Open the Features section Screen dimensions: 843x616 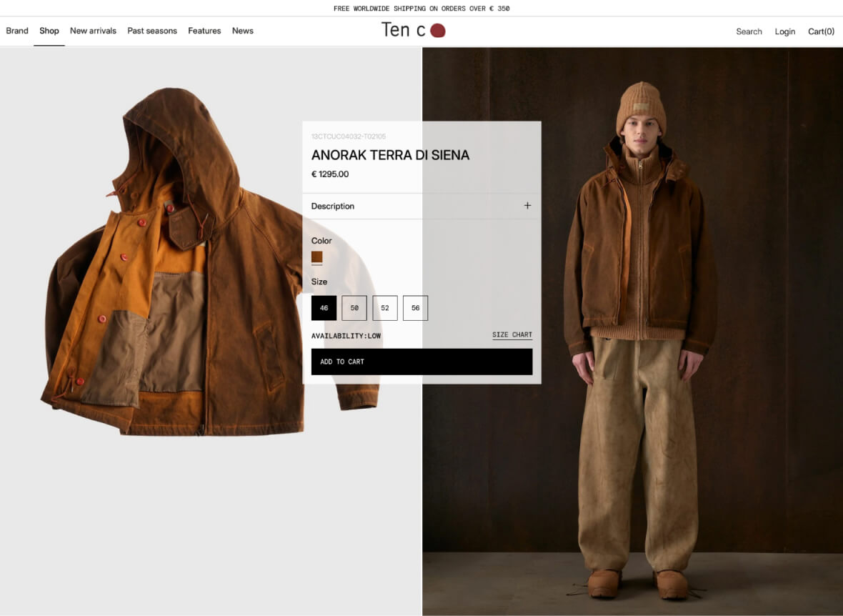(204, 31)
